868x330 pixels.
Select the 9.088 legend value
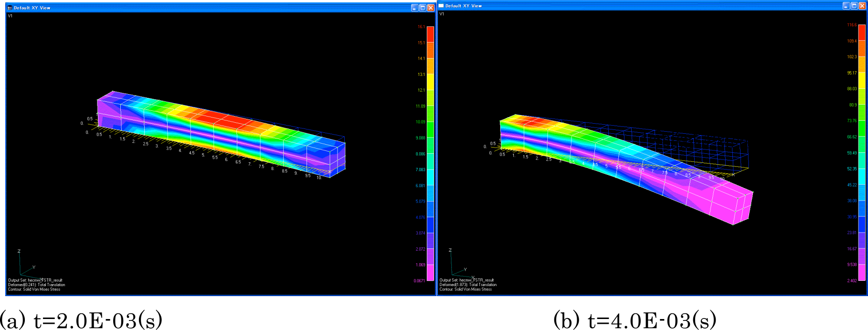pos(420,138)
